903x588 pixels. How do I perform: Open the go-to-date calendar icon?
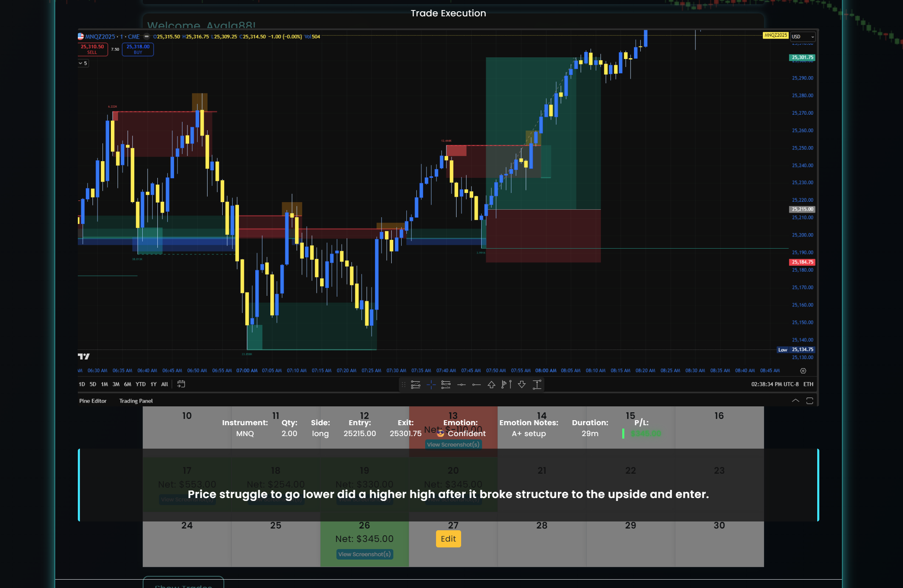(x=181, y=384)
